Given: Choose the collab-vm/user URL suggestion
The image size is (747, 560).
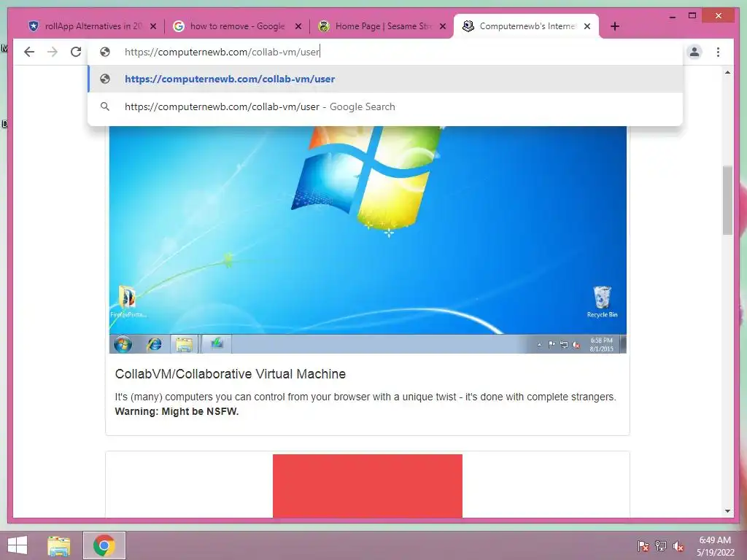Looking at the screenshot, I should coord(385,79).
